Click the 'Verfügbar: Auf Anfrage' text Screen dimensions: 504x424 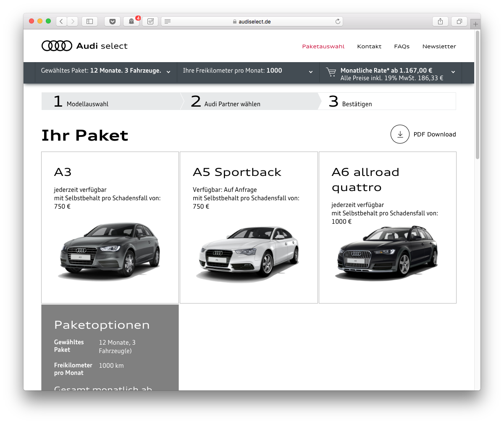(225, 190)
